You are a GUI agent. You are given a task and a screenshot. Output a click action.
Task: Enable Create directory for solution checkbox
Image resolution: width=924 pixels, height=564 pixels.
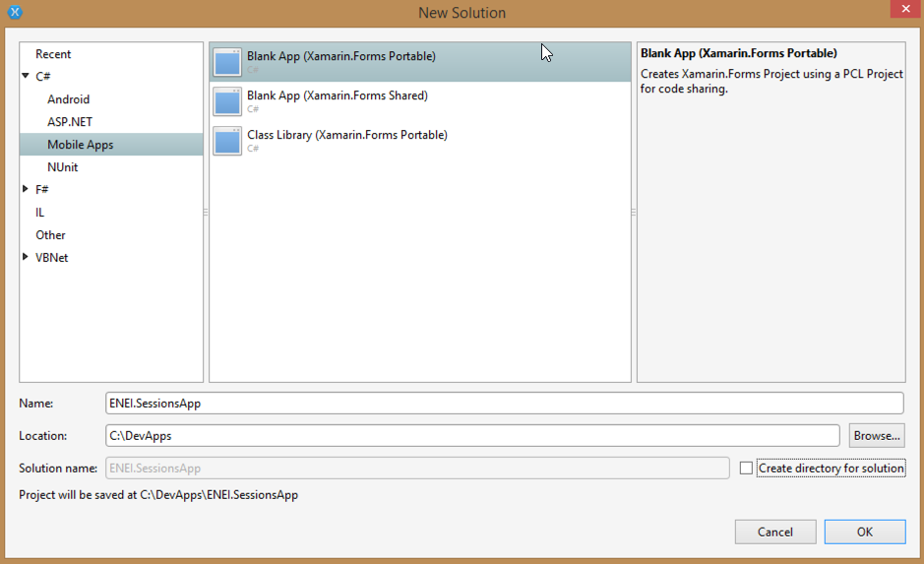[746, 468]
